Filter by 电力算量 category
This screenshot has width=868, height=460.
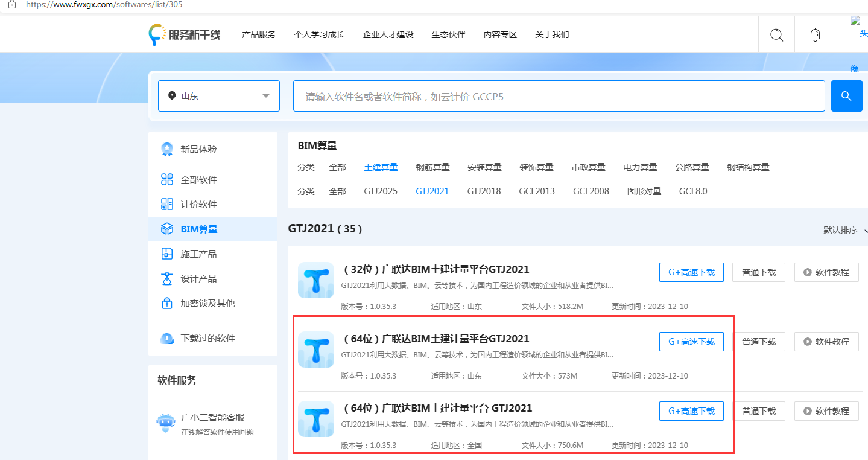click(640, 167)
